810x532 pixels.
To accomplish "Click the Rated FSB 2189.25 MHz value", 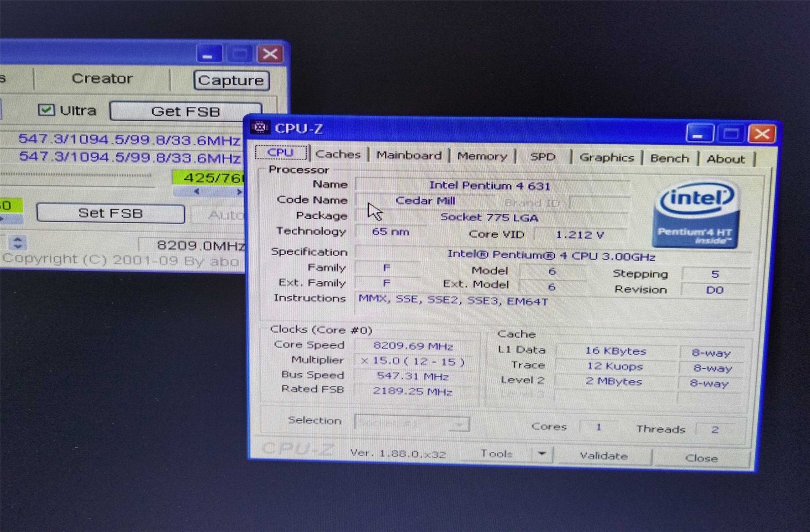I will (413, 392).
